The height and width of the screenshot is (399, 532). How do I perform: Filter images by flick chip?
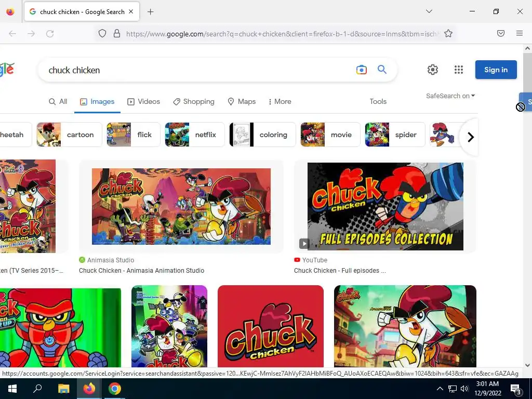134,135
